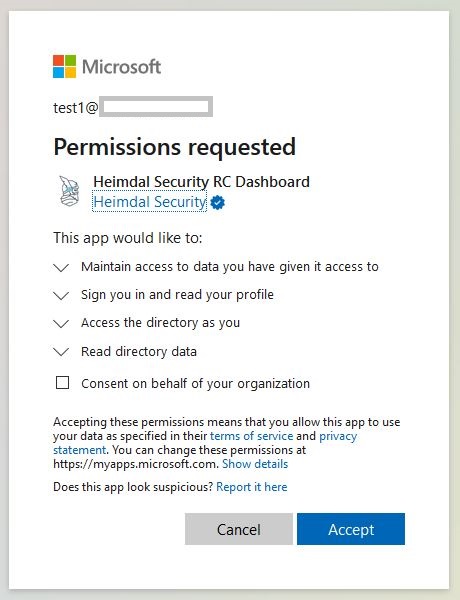
Task: Click the Permissions requested heading
Action: point(175,147)
